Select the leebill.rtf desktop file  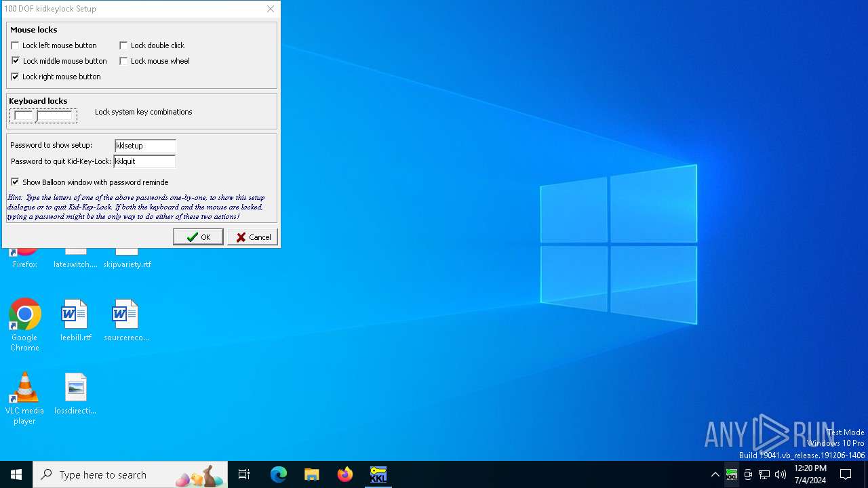pos(75,320)
